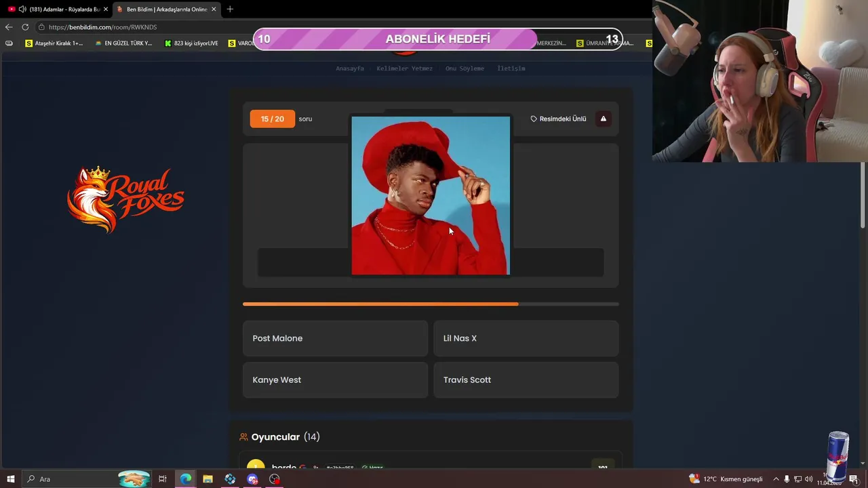Open a new browser tab
The image size is (868, 488).
230,9
